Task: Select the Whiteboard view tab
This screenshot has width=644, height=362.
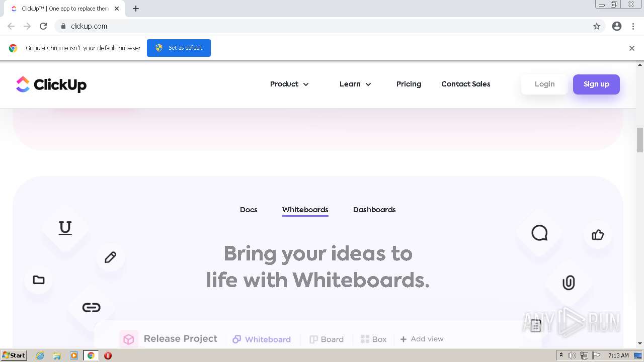Action: (x=262, y=339)
